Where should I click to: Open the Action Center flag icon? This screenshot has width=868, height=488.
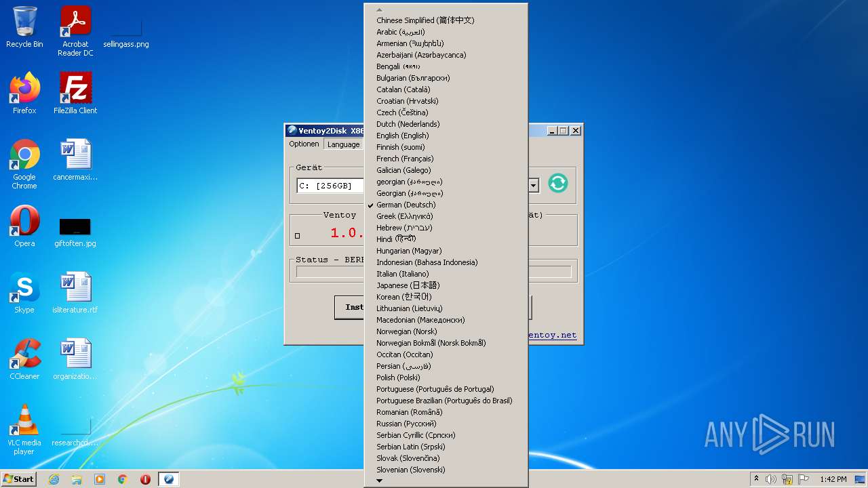(804, 479)
